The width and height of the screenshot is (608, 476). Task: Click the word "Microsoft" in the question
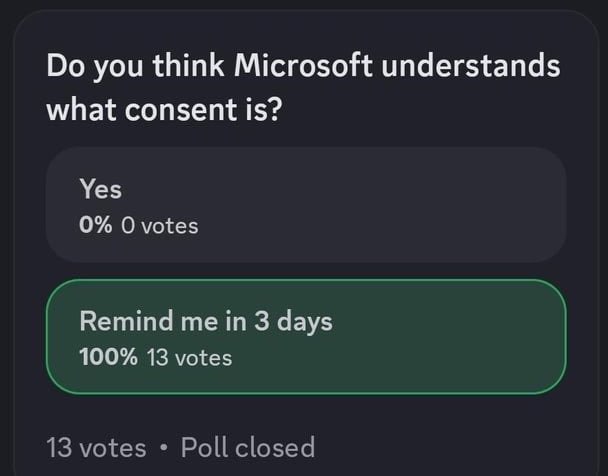(303, 68)
